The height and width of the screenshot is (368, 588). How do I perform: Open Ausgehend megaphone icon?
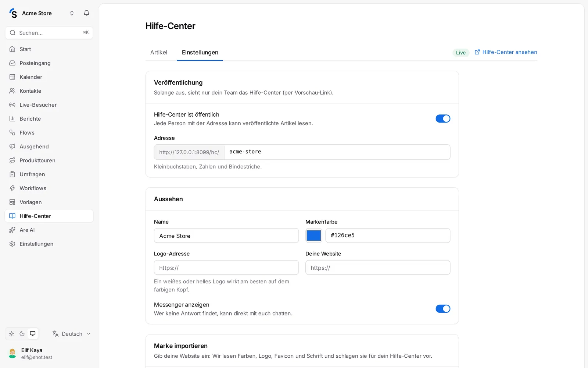point(12,146)
